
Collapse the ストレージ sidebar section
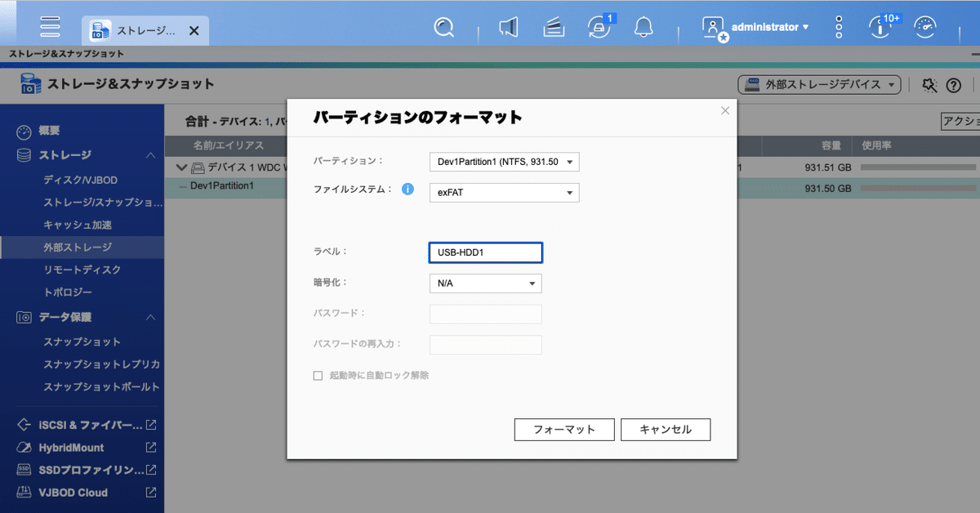pyautogui.click(x=150, y=155)
